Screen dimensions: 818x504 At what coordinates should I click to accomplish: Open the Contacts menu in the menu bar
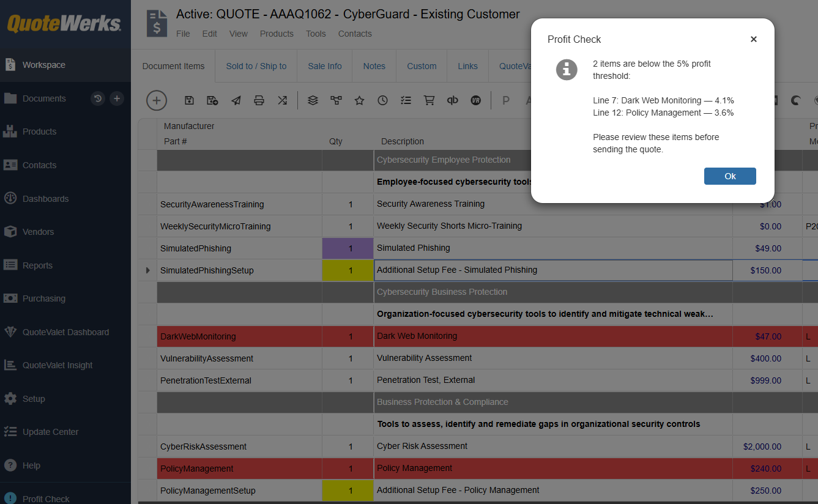(x=355, y=34)
